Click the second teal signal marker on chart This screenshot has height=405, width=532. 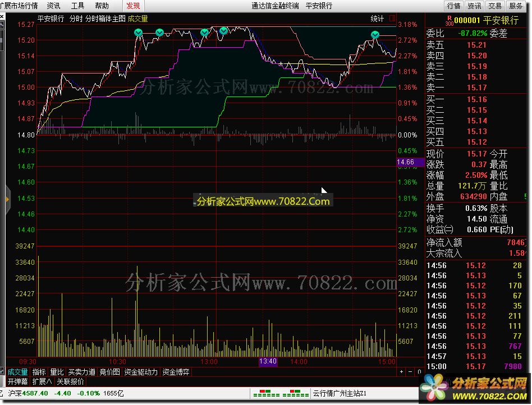pyautogui.click(x=159, y=32)
